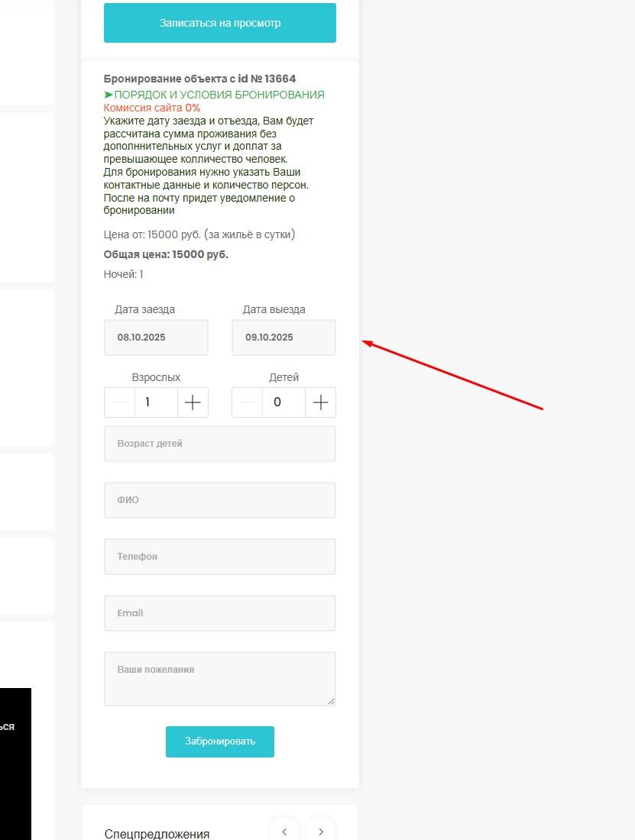Screen dimensions: 635x840
Task: Submit the form with Забронировать
Action: pos(219,741)
